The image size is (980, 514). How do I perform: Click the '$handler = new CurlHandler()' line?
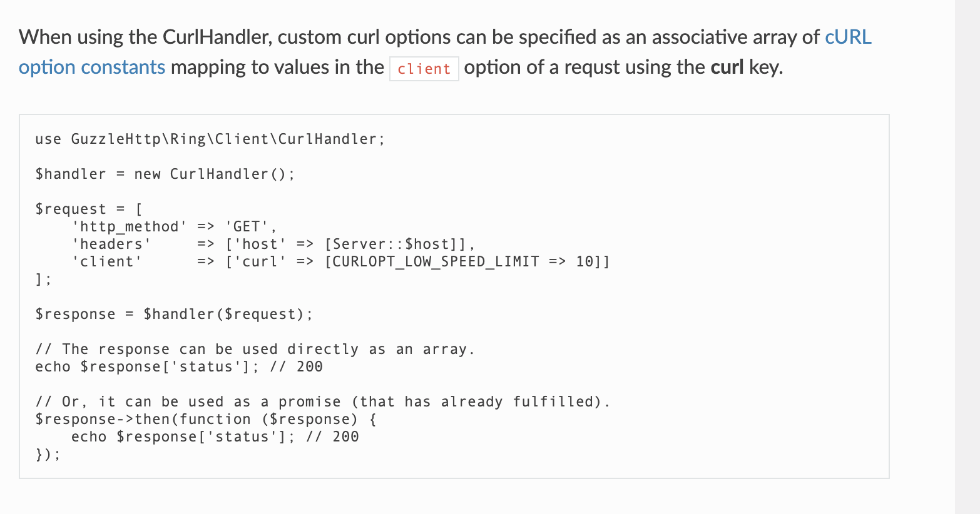tap(165, 174)
